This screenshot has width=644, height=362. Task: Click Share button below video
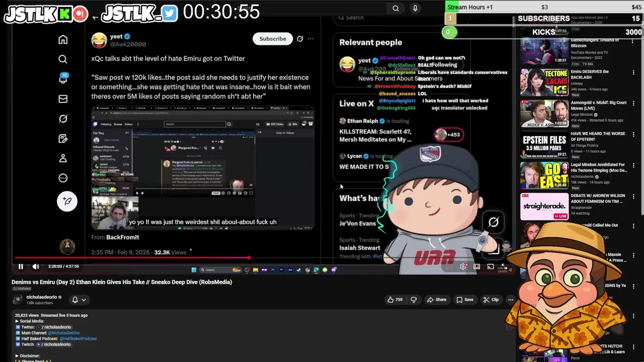(x=437, y=300)
